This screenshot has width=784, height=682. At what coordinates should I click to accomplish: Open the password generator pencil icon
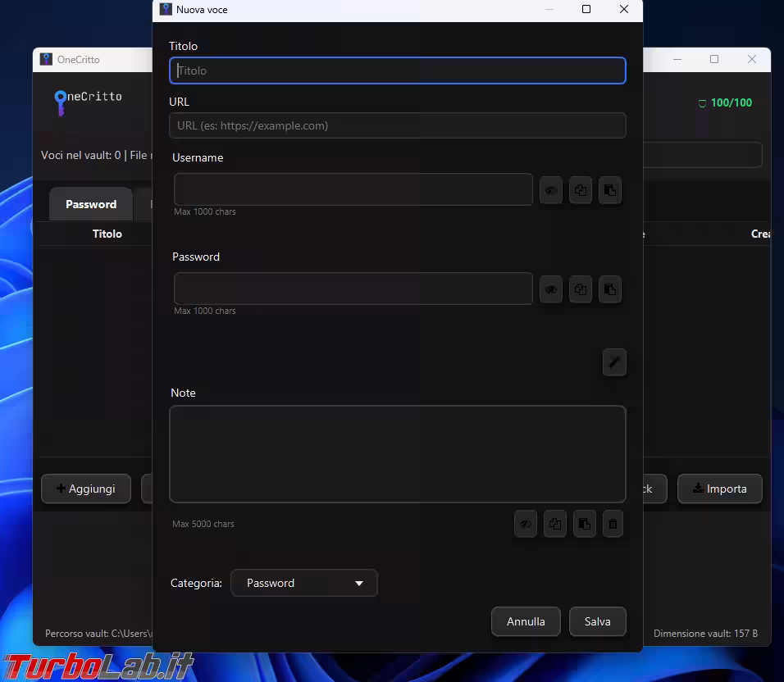614,361
